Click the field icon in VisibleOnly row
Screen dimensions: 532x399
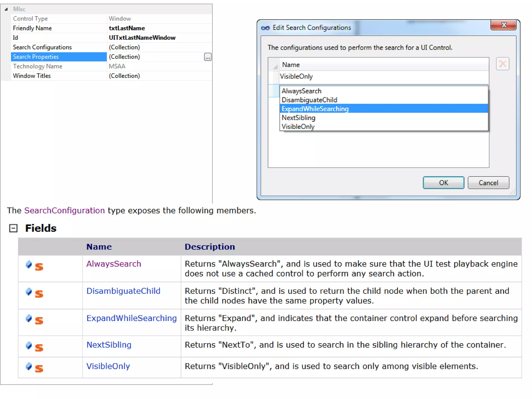pyautogui.click(x=29, y=366)
